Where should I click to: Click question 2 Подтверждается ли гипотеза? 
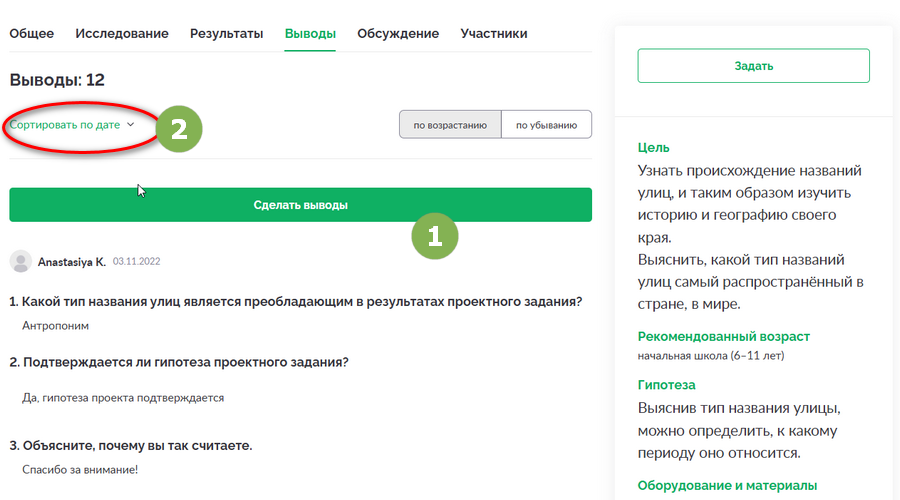(179, 362)
